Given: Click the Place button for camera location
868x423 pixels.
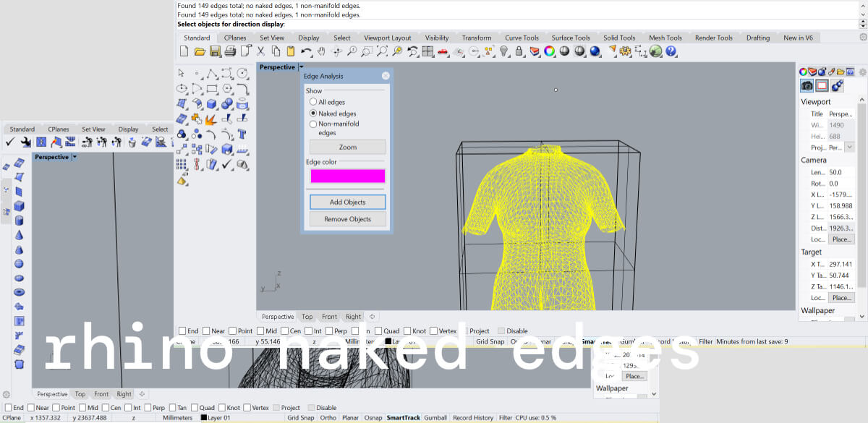Looking at the screenshot, I should tap(841, 239).
